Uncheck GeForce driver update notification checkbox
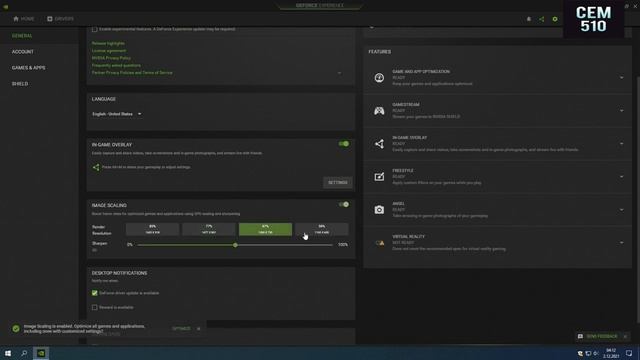The height and width of the screenshot is (360, 640). (94, 293)
